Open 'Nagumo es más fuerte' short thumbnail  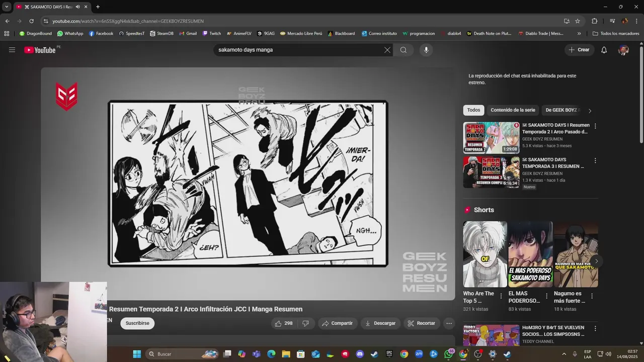tap(576, 254)
